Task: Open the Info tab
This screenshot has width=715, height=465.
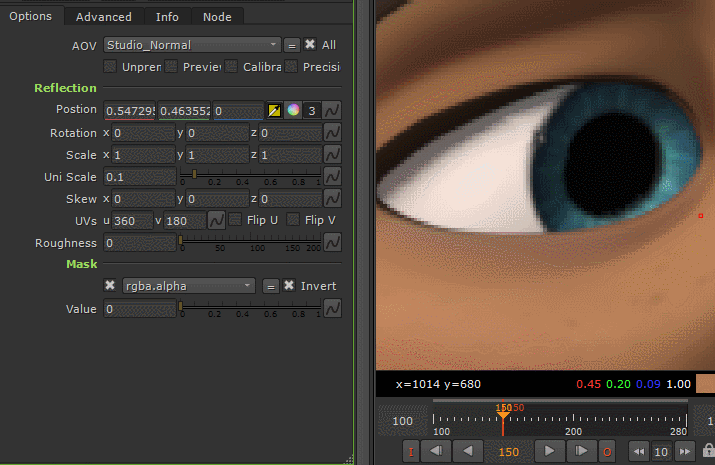Action: point(167,17)
